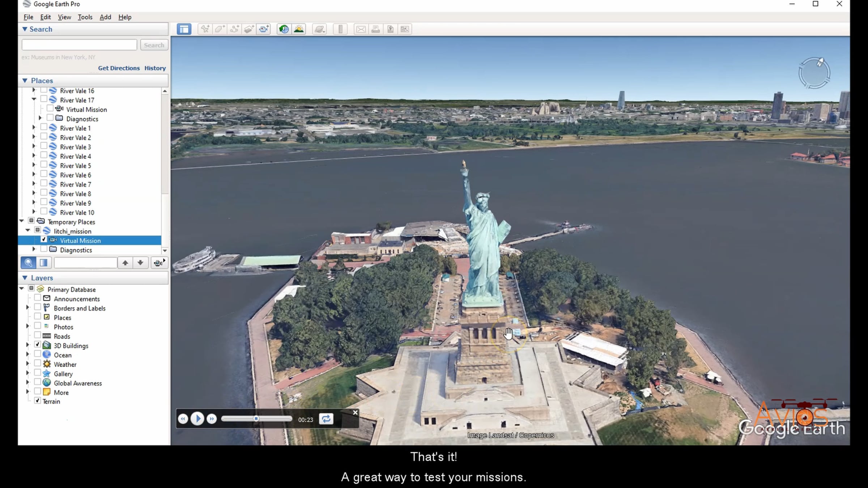Open the Edit menu
868x488 pixels.
pyautogui.click(x=46, y=17)
